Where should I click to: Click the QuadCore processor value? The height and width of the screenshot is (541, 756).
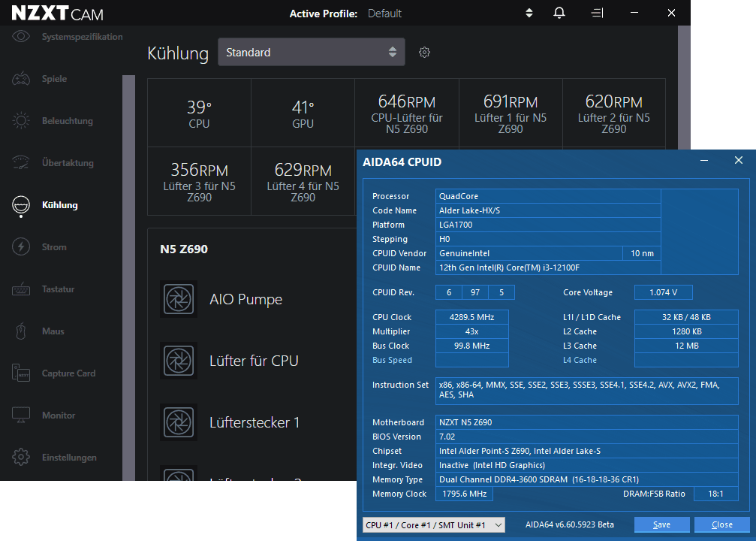pyautogui.click(x=548, y=196)
